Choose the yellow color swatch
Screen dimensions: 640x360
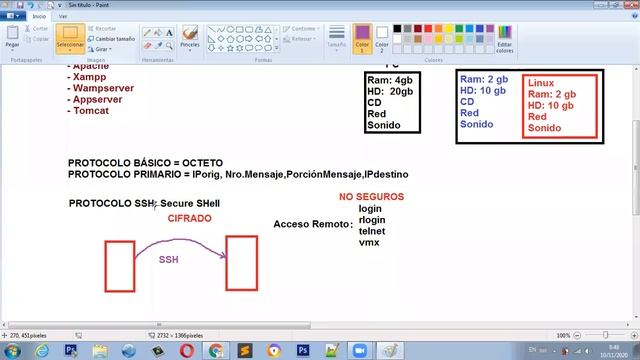click(x=449, y=28)
